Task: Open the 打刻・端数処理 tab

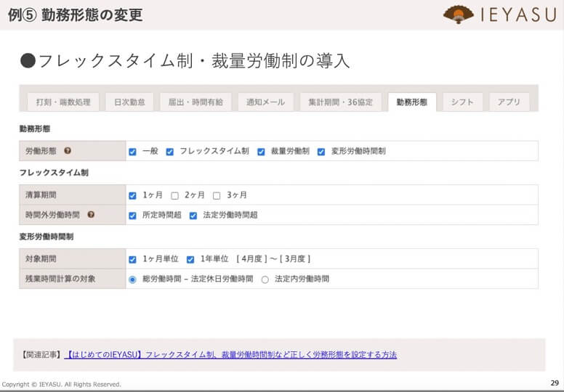Action: 63,102
